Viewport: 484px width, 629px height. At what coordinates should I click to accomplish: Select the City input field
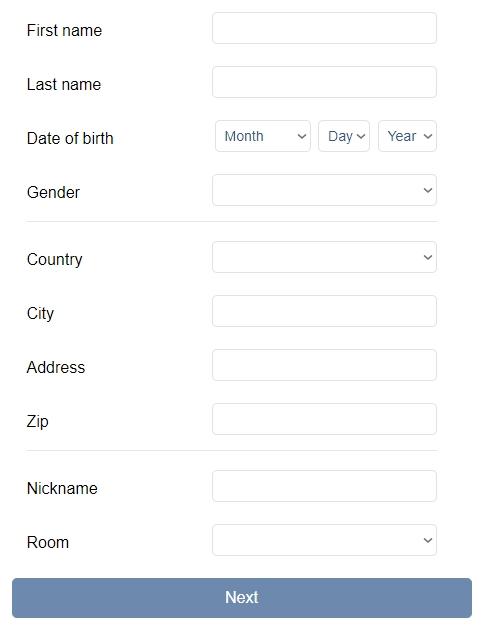324,311
